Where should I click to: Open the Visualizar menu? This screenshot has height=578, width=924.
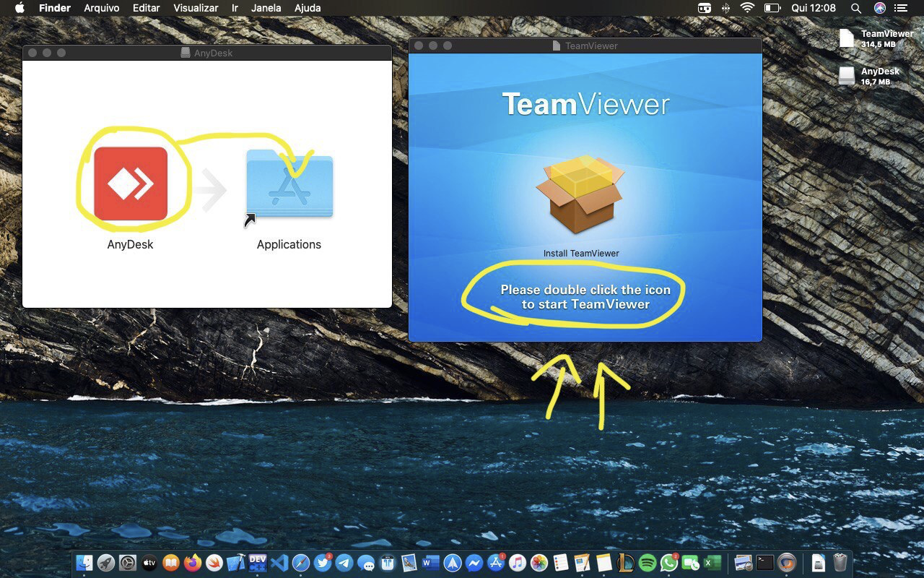[x=196, y=8]
